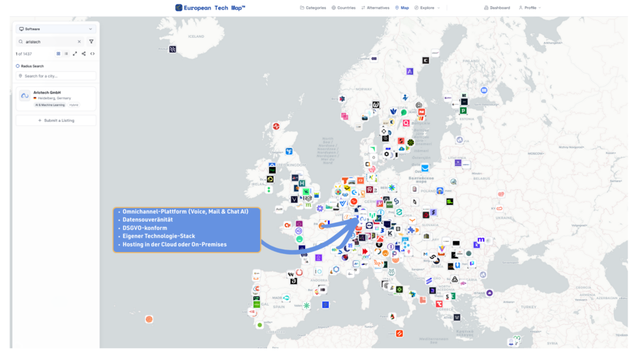Open the embed code icon
Viewport: 644px width, 362px height.
pyautogui.click(x=92, y=53)
